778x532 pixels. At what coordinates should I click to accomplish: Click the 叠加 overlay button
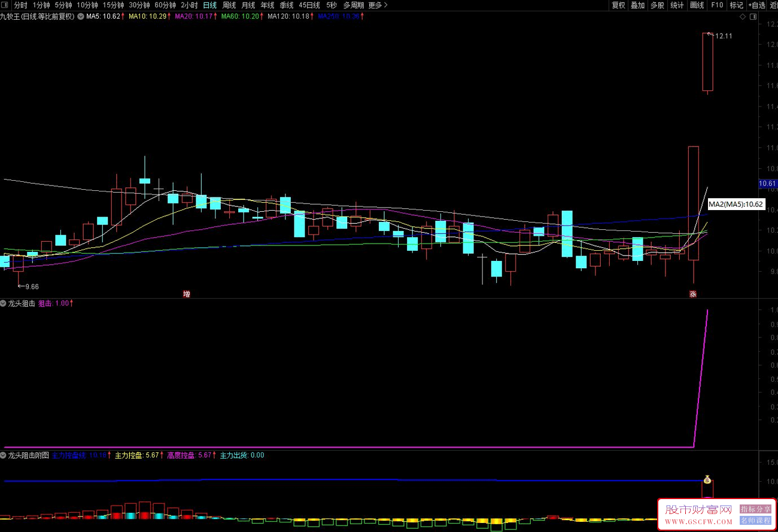[638, 5]
